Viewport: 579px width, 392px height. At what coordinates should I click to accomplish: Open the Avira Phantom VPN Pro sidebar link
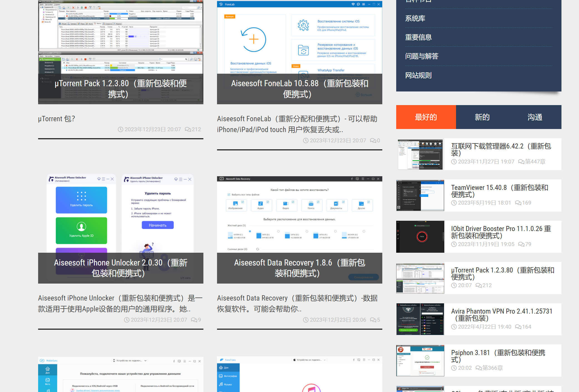tap(501, 314)
